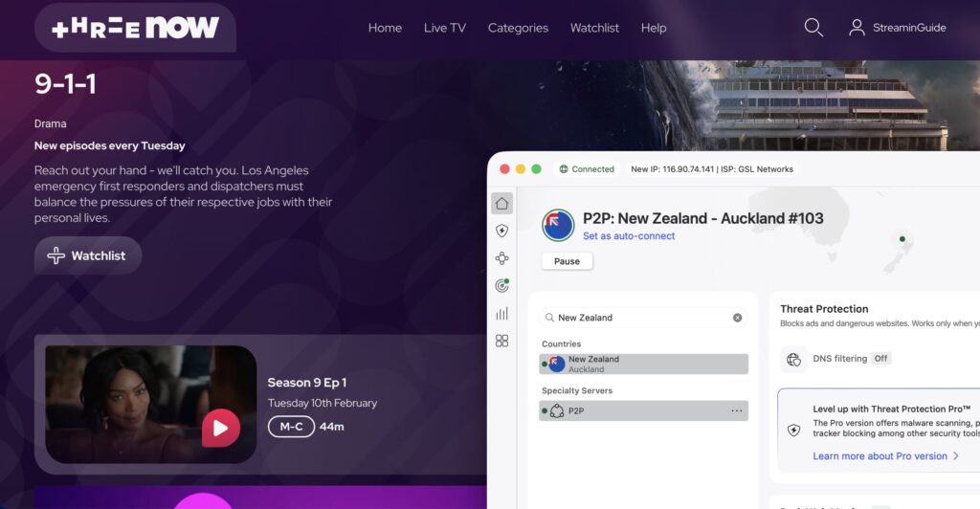This screenshot has height=509, width=980.
Task: Select New Zealand Auckland country row
Action: point(643,364)
